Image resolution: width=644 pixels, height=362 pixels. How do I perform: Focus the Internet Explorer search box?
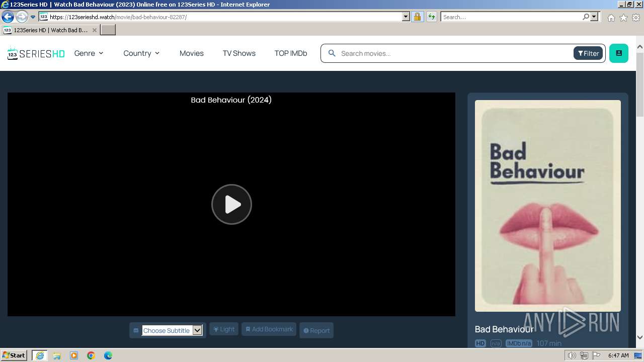511,17
